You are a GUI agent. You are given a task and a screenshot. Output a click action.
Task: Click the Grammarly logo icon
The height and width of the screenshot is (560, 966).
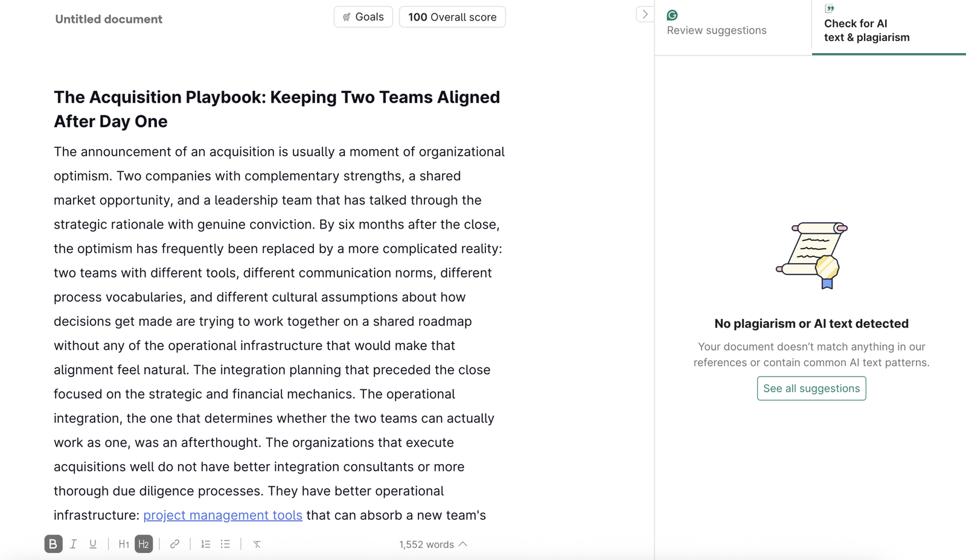[x=672, y=15]
